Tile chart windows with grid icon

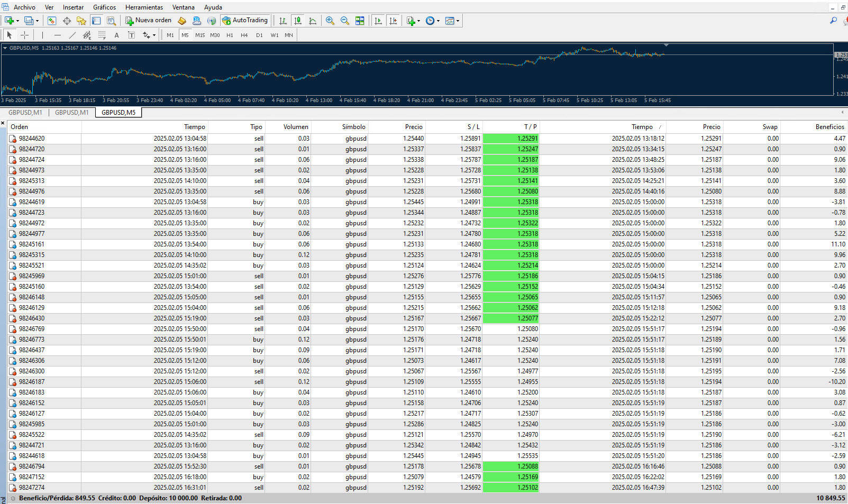tap(360, 21)
